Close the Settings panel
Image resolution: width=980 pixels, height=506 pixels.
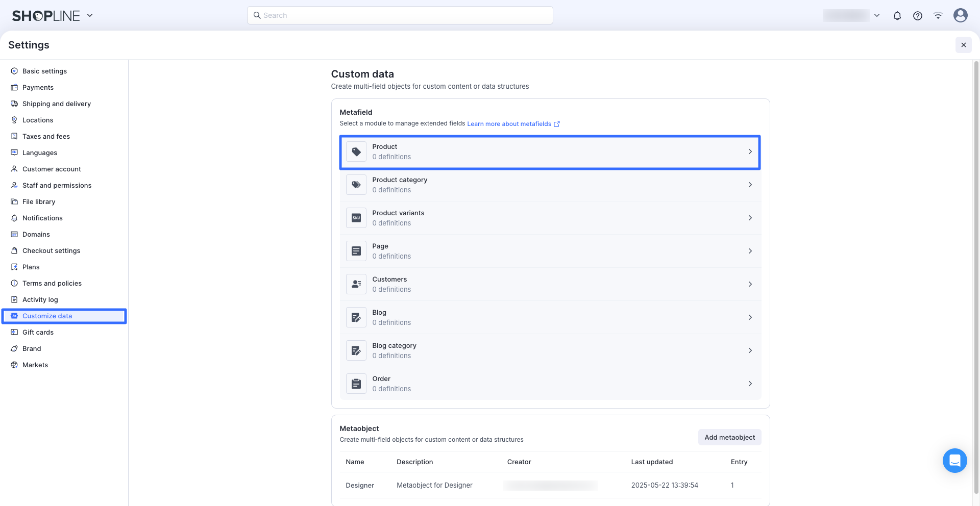coord(963,45)
